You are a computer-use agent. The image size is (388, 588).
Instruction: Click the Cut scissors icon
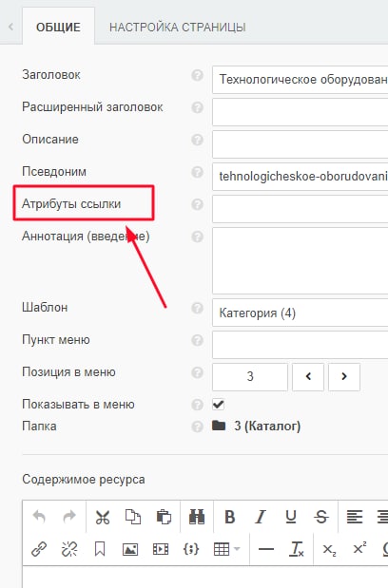[102, 517]
